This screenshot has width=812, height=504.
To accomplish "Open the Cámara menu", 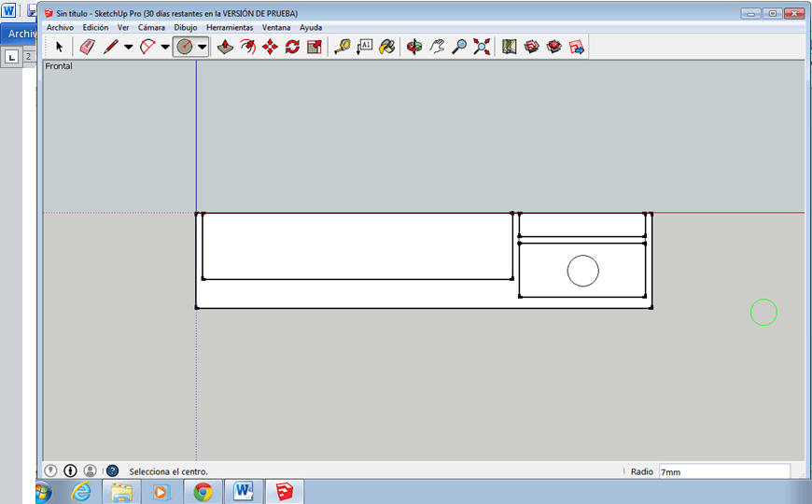I will click(x=151, y=27).
